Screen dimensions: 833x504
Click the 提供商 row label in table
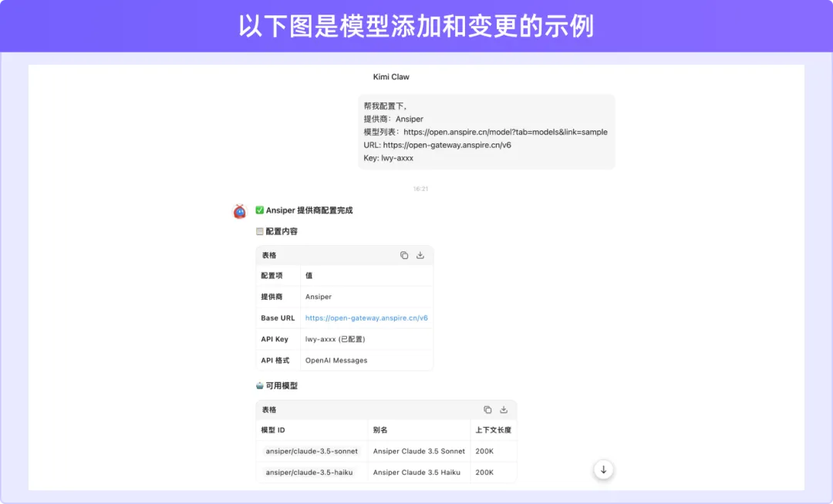point(271,297)
